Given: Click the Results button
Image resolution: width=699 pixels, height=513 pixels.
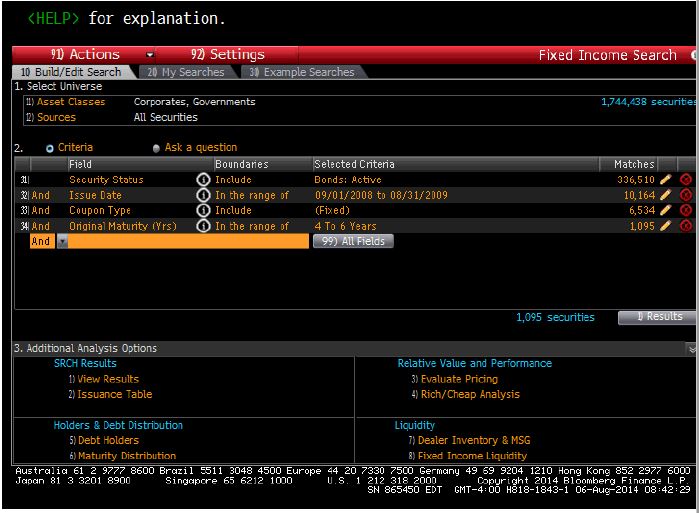Looking at the screenshot, I should pyautogui.click(x=657, y=317).
